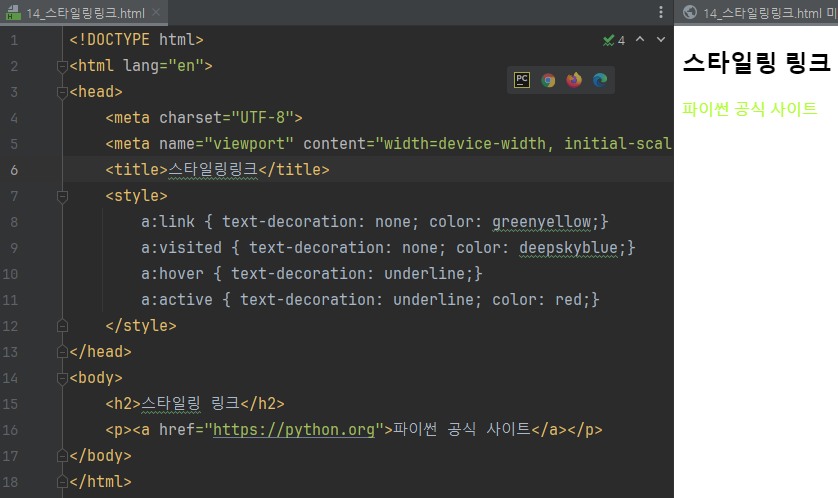Click the a:active selector on line 11
This screenshot has width=838, height=498.
pyautogui.click(x=177, y=300)
